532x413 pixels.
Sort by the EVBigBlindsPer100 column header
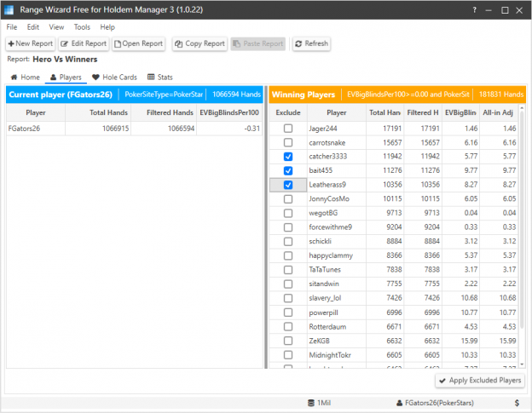click(229, 112)
